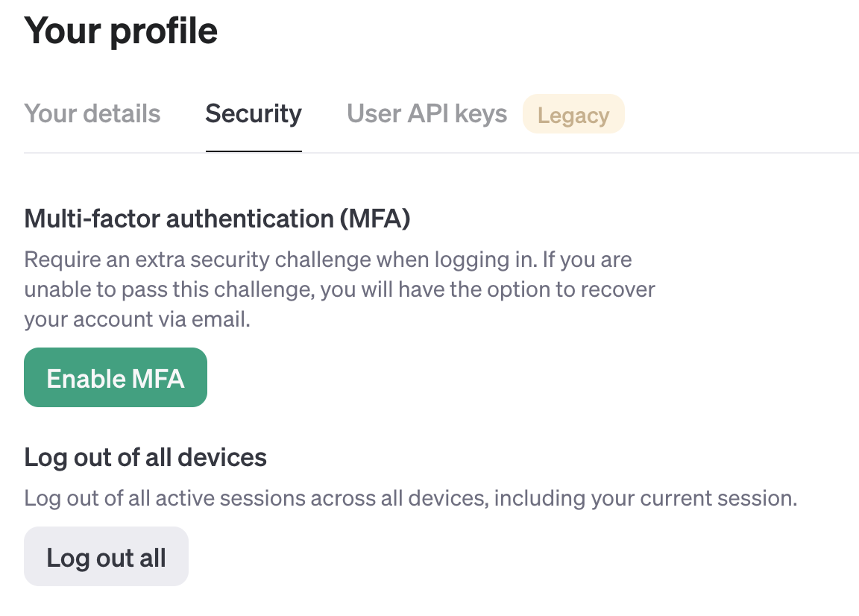Screen dimensions: 859x616
Task: Click the Log out all button
Action: [107, 557]
